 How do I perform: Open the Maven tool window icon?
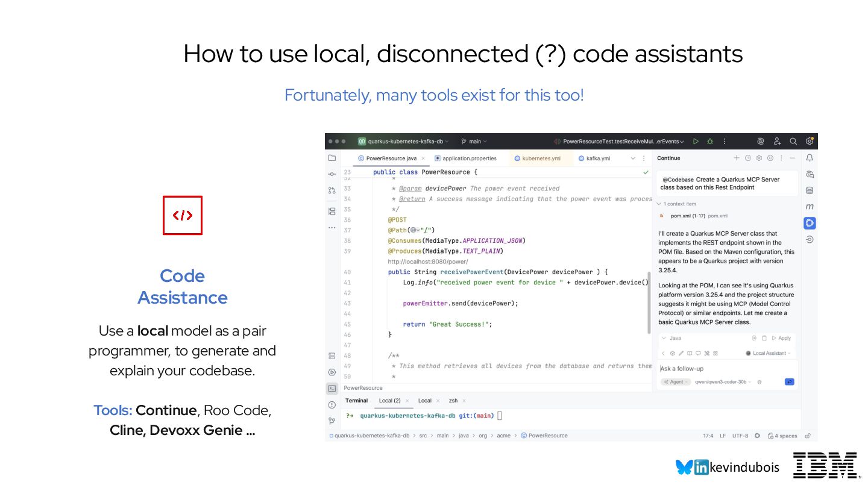coord(810,207)
